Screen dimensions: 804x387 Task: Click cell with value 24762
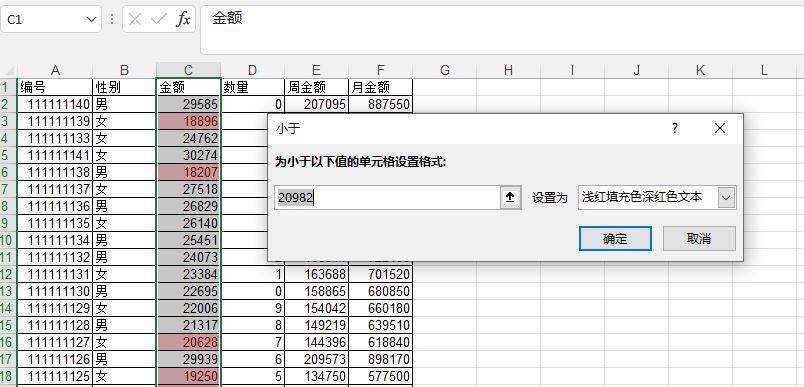(x=188, y=138)
